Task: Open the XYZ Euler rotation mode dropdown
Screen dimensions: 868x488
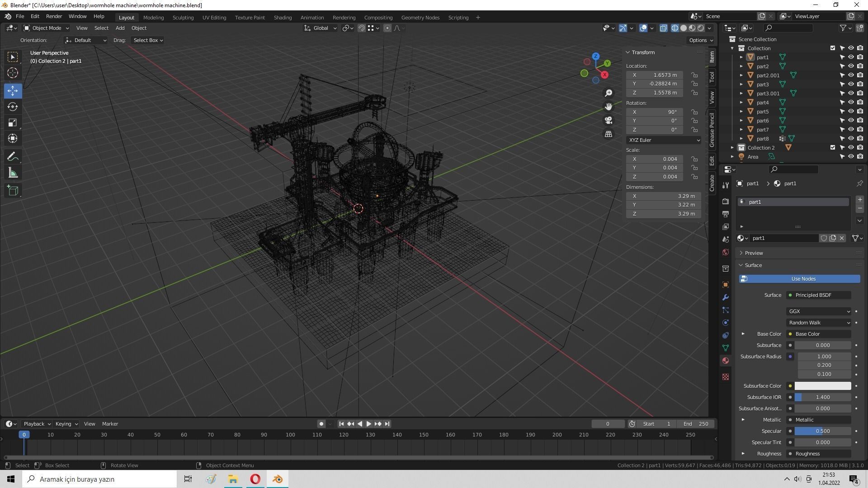Action: (x=664, y=140)
